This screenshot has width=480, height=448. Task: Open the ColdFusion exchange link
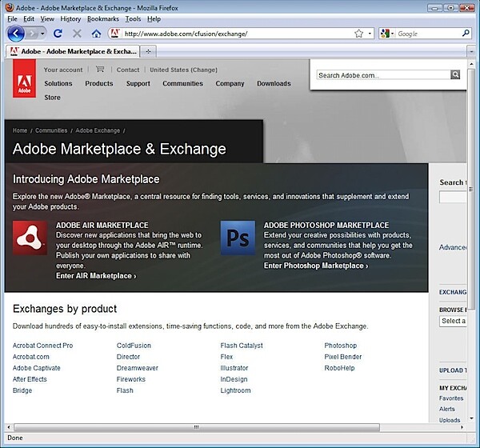point(134,346)
